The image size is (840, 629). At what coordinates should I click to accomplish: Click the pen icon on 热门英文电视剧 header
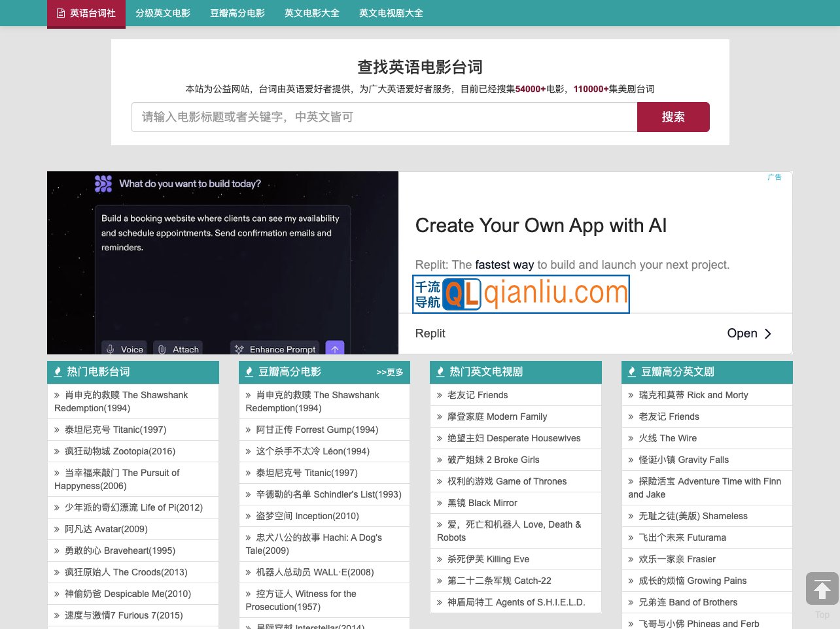tap(440, 371)
